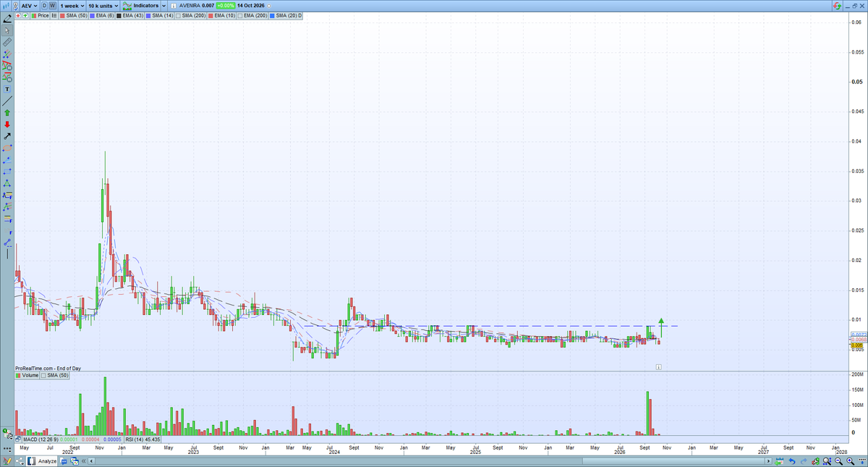The width and height of the screenshot is (868, 467).
Task: Click the small info marker on the chart
Action: tap(658, 367)
